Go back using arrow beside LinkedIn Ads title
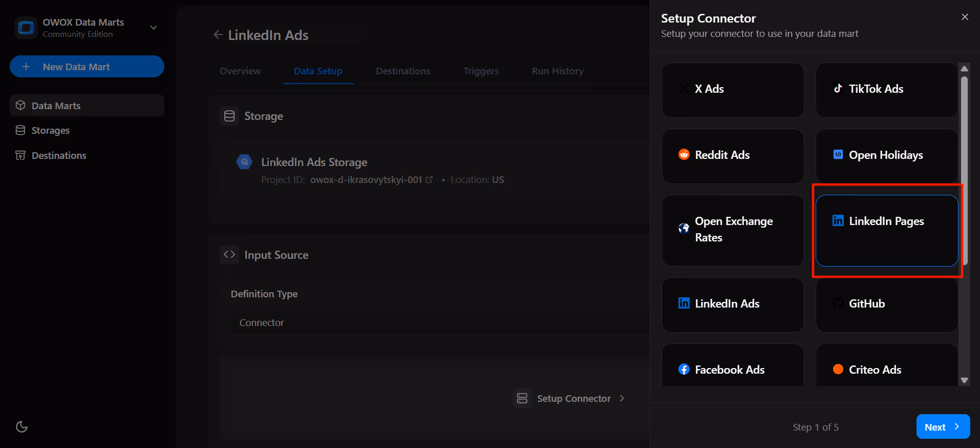This screenshot has width=980, height=448. click(x=218, y=35)
